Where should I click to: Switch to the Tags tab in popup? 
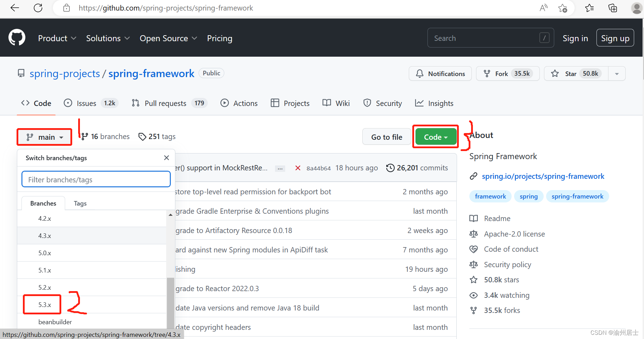(80, 203)
